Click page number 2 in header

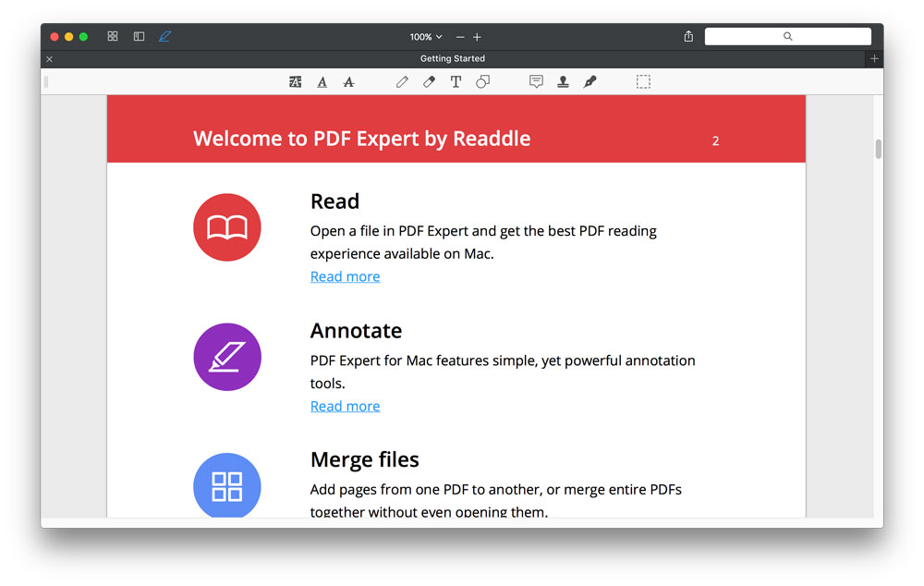tap(715, 140)
